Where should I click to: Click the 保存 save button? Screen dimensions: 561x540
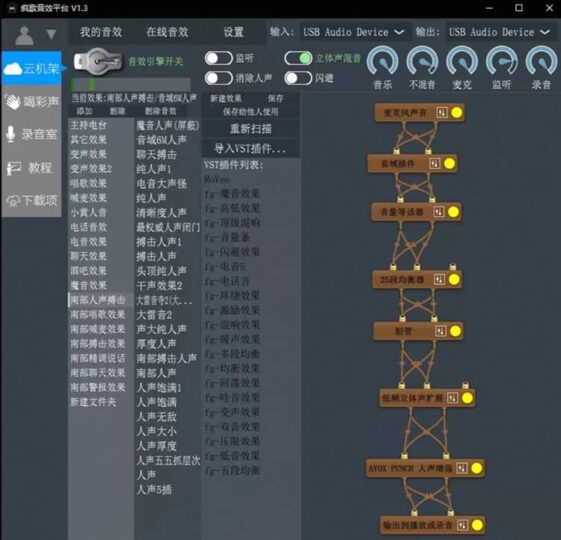[x=275, y=98]
